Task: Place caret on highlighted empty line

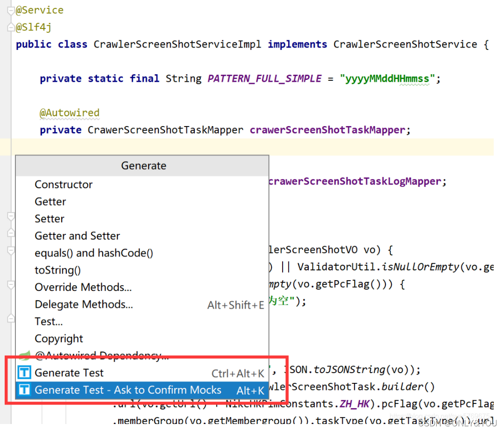Action: point(247,147)
